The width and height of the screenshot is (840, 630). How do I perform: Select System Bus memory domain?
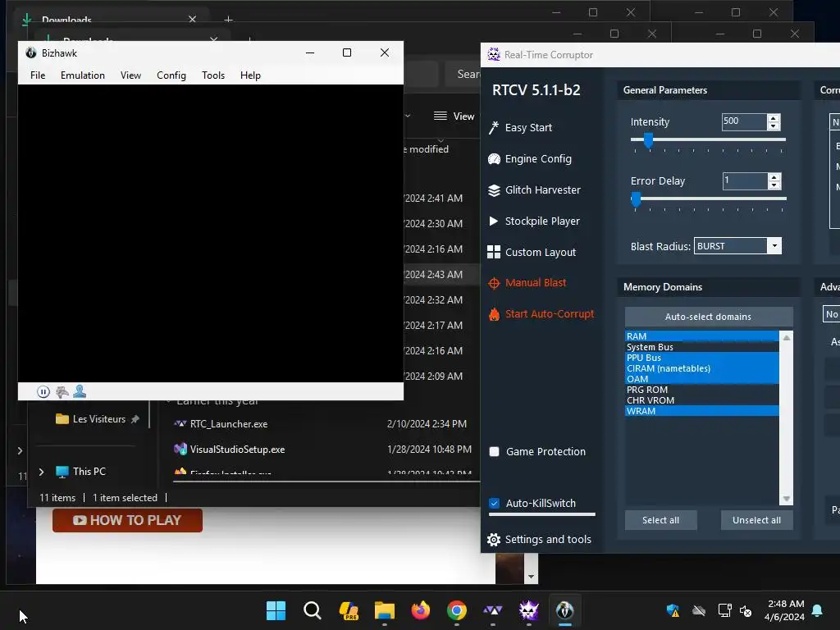[702, 347]
